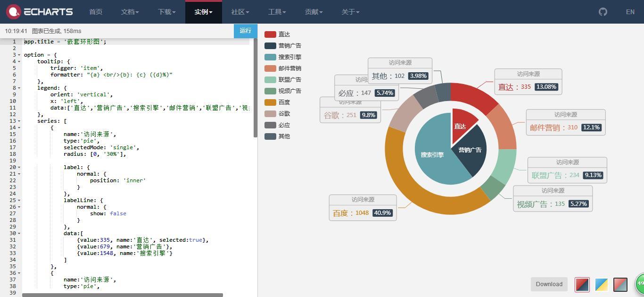Open the 实例 navigation tab

203,12
